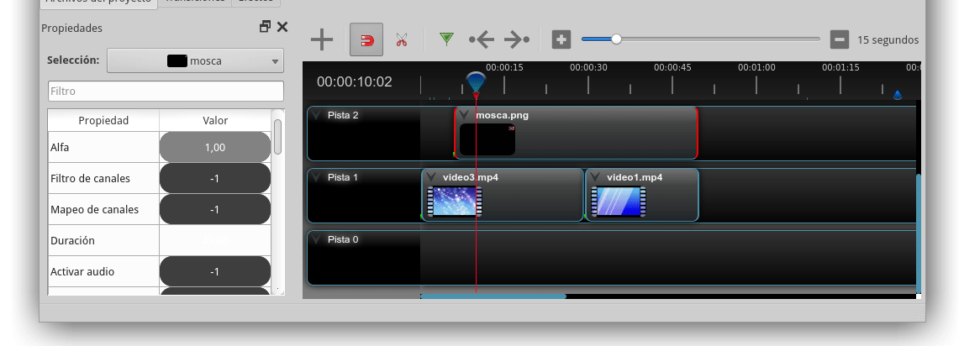
Task: Add a marker with green triangle icon
Action: (x=446, y=39)
